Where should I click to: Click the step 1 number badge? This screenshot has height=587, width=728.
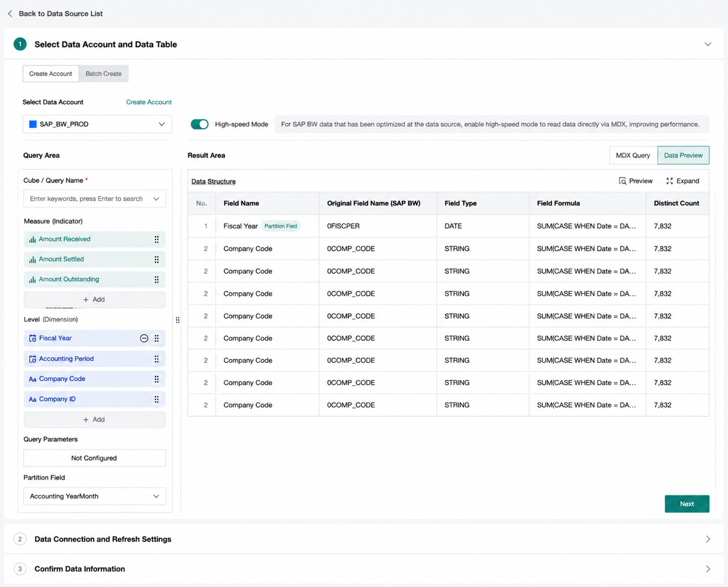(x=20, y=44)
